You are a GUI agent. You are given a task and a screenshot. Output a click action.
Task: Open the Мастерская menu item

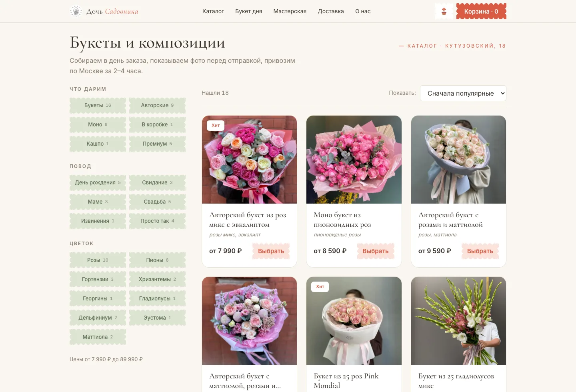[290, 11]
